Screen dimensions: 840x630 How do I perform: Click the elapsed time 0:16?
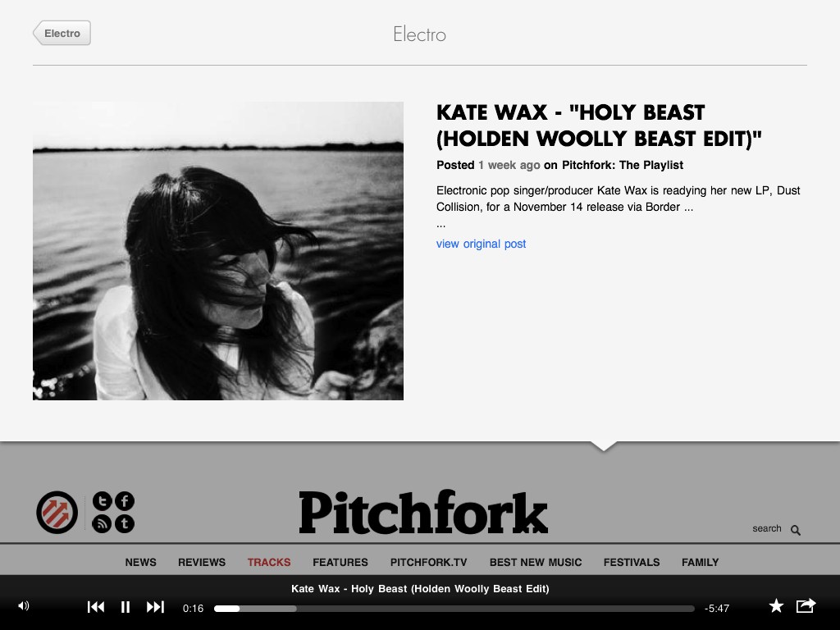tap(193, 608)
